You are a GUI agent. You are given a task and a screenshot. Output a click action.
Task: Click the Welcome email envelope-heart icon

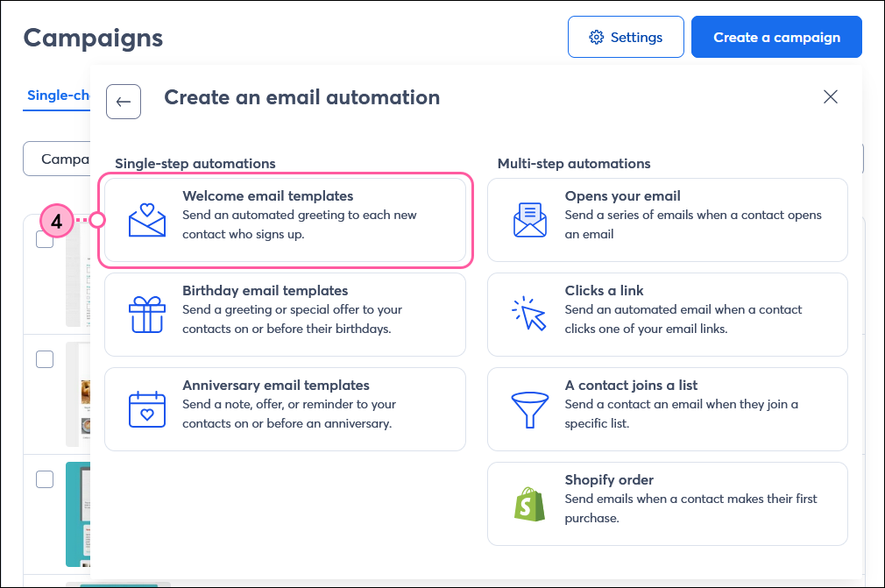click(x=147, y=220)
